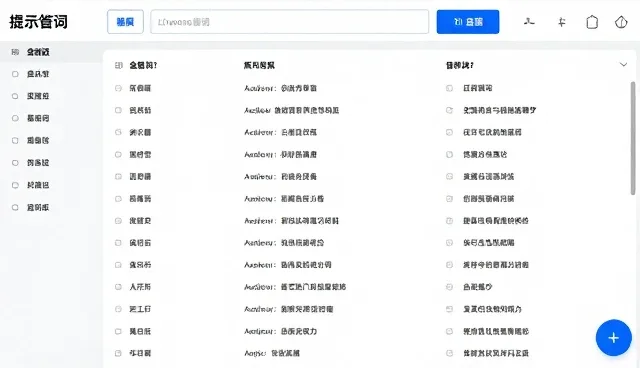
Task: Click the blue round plus button
Action: pos(613,338)
